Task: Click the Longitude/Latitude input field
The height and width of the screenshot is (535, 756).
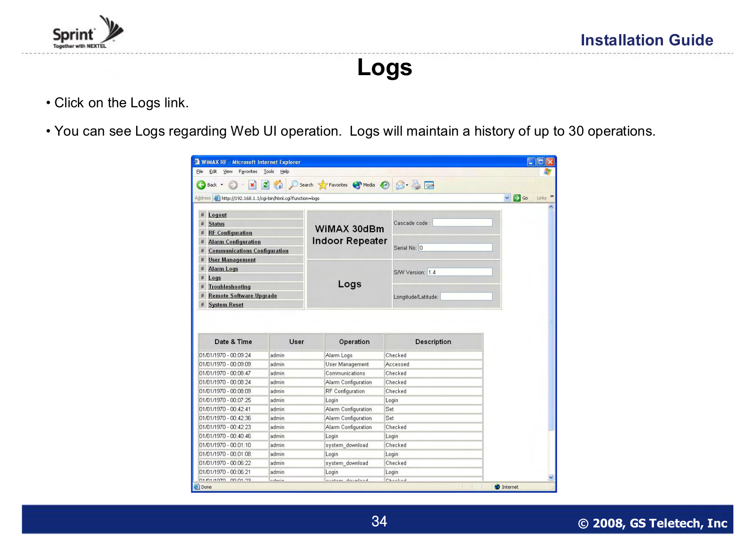Action: tap(466, 296)
